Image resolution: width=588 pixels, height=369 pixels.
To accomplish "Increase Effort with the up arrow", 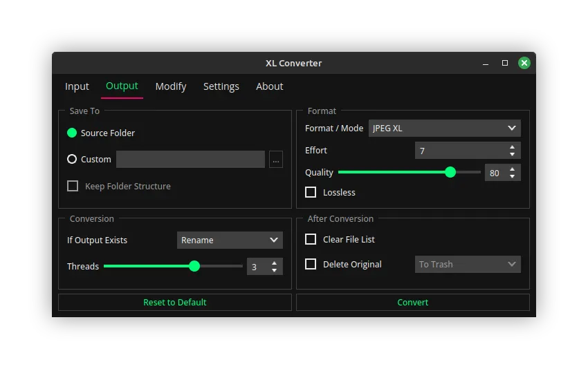I will point(512,147).
